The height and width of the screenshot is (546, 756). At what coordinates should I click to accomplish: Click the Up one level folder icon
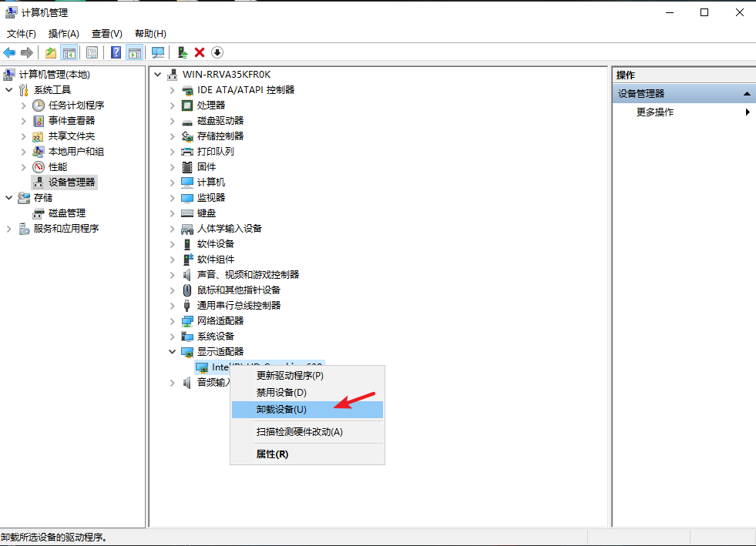51,52
